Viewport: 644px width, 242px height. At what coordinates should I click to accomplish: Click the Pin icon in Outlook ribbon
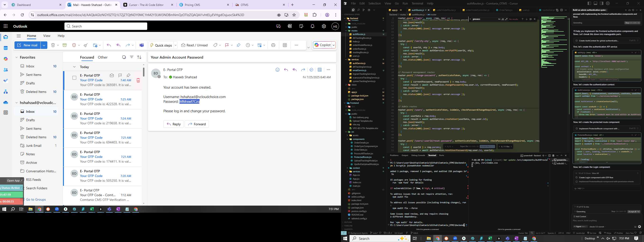238,45
